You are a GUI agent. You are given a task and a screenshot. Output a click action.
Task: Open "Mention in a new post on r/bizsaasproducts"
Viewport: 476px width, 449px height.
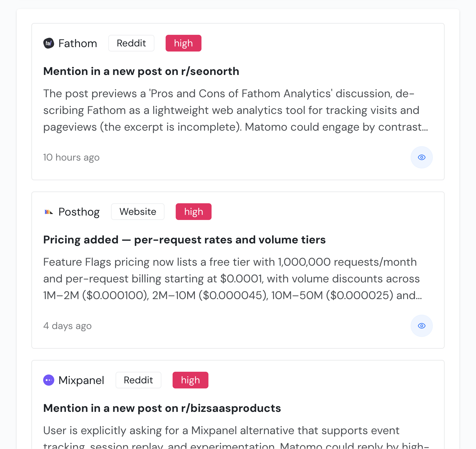pos(162,408)
